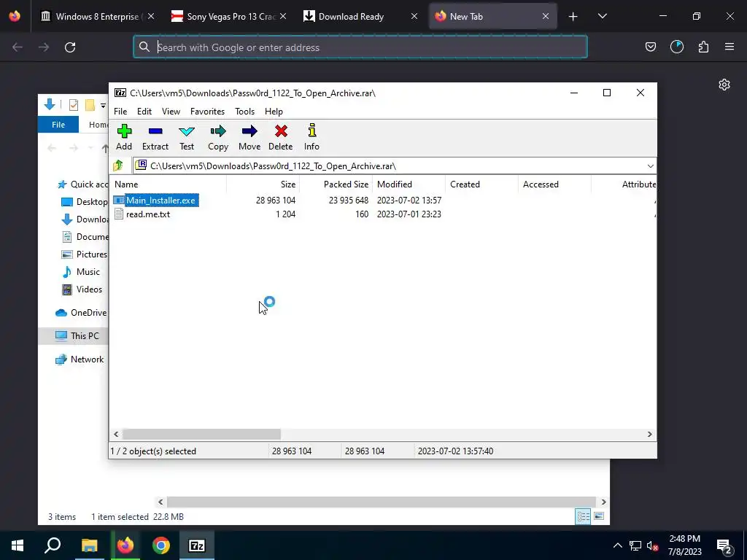Viewport: 747px width, 560px height.
Task: Select the read.me.txt file
Action: point(147,214)
